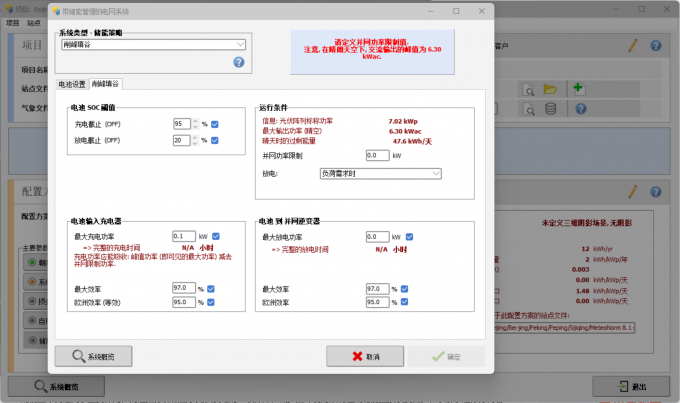Click magnifier icon beside open-folder icon

(x=529, y=90)
